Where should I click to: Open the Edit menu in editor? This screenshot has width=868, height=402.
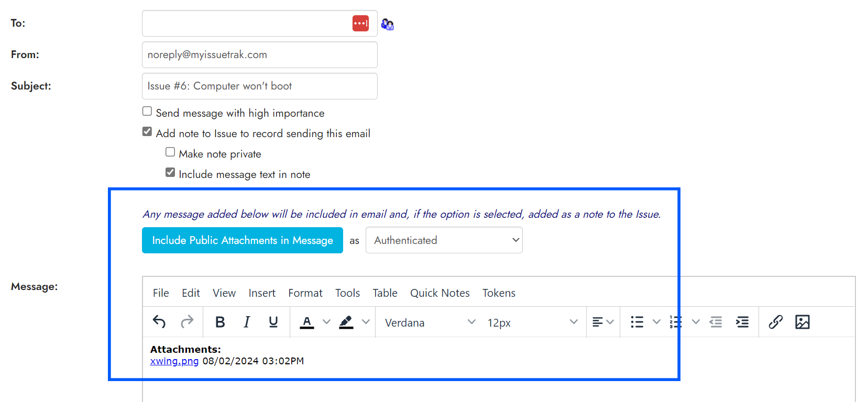pyautogui.click(x=191, y=293)
